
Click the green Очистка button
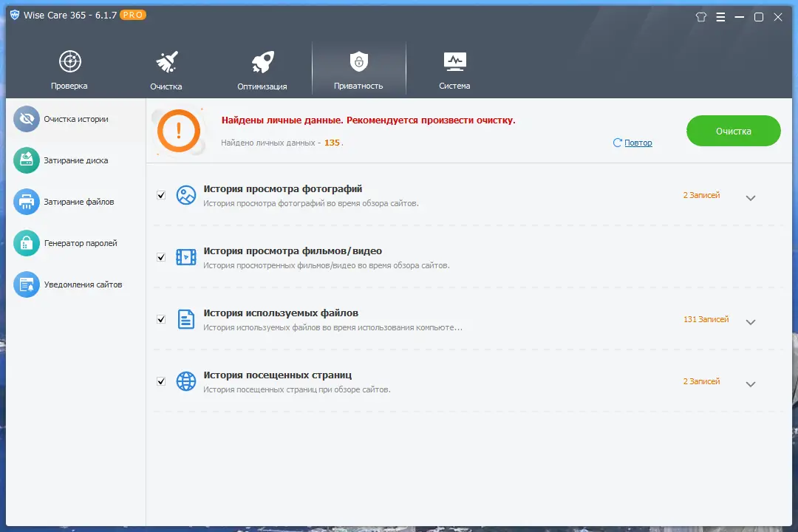click(734, 131)
